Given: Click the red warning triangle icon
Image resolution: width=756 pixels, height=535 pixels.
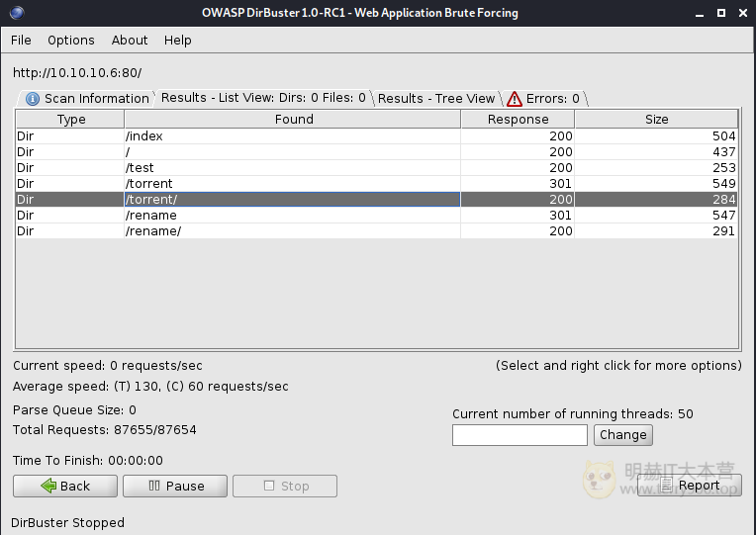Looking at the screenshot, I should click(515, 99).
